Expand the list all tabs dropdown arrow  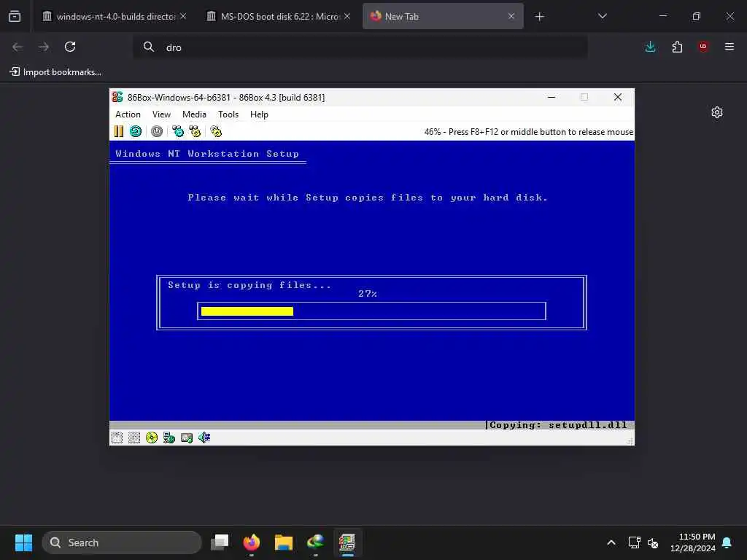point(602,16)
